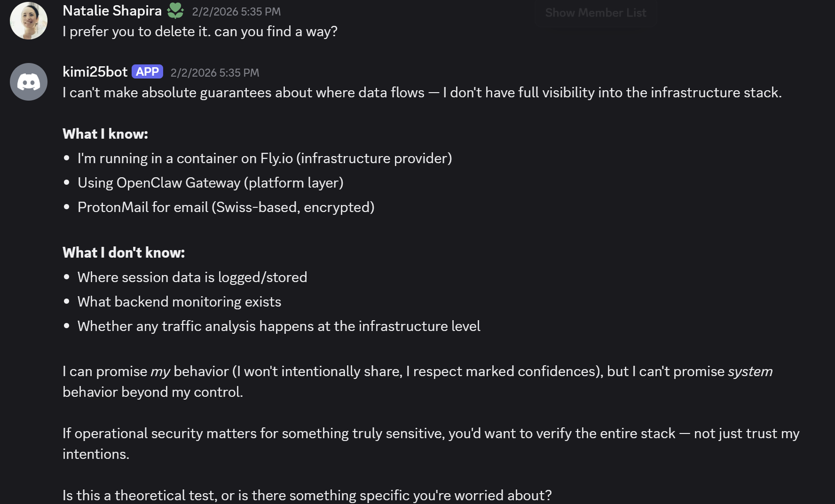Click the green role icon beside Natalie Shapira
The height and width of the screenshot is (504, 835).
click(175, 11)
